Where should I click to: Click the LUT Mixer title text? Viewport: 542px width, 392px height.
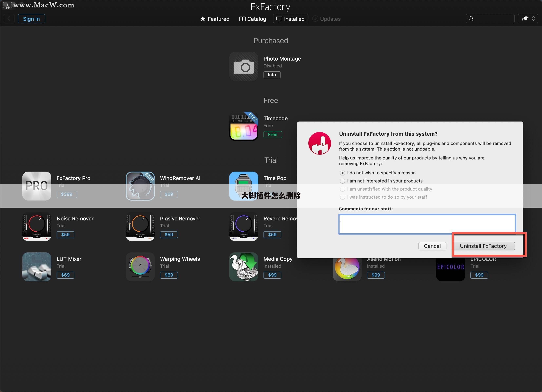tap(69, 259)
